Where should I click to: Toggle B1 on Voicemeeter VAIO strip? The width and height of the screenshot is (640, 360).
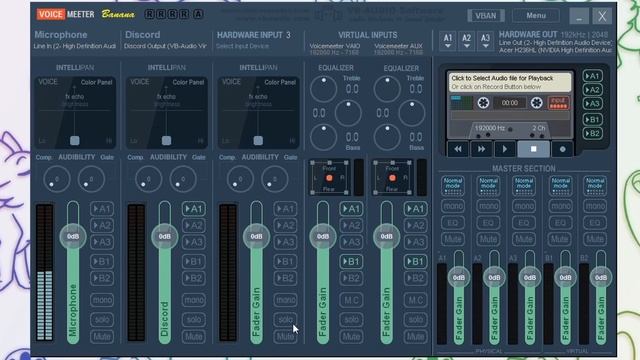click(351, 261)
